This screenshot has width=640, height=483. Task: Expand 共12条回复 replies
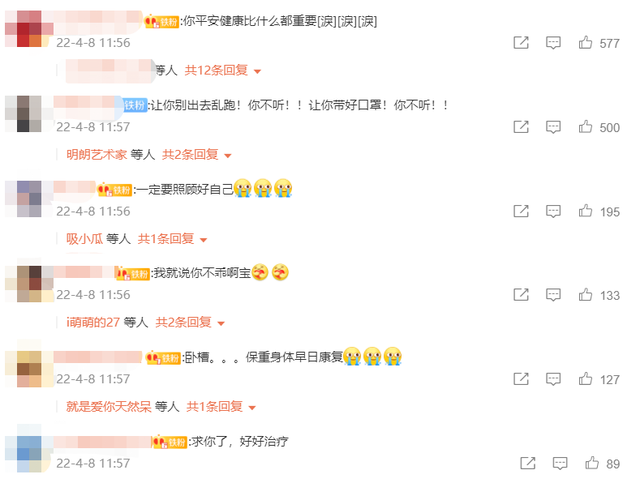(222, 71)
